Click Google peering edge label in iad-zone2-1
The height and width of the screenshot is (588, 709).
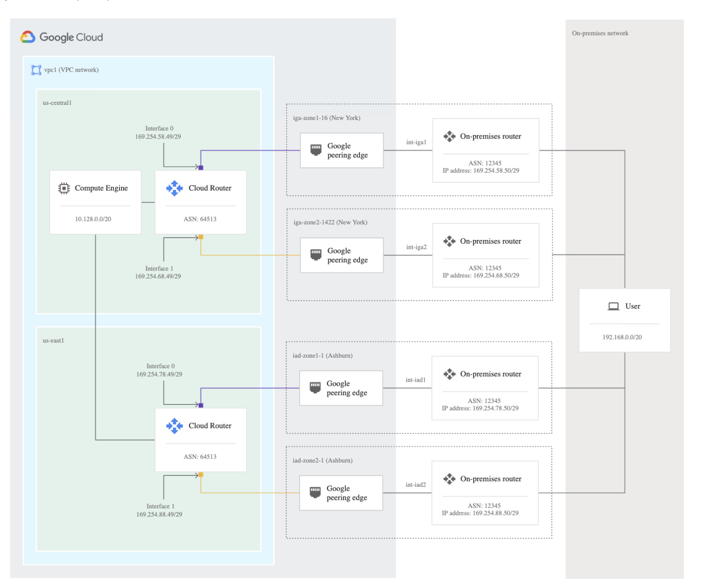347,493
